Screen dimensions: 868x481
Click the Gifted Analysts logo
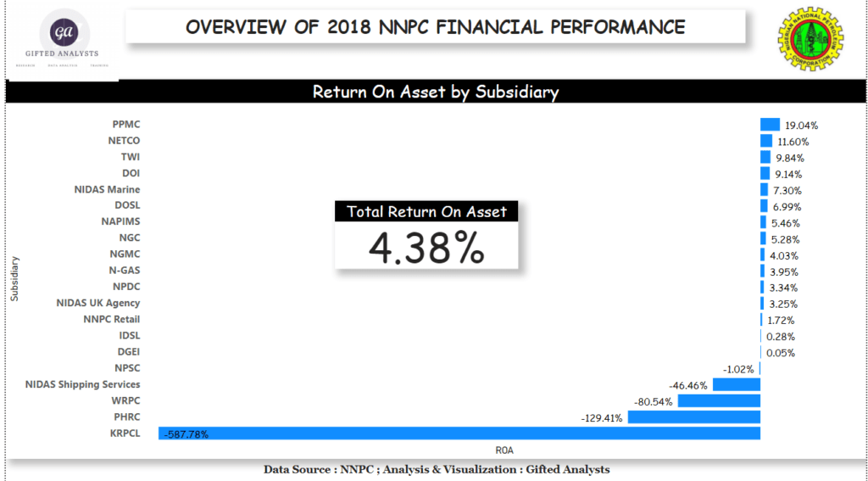pos(62,39)
